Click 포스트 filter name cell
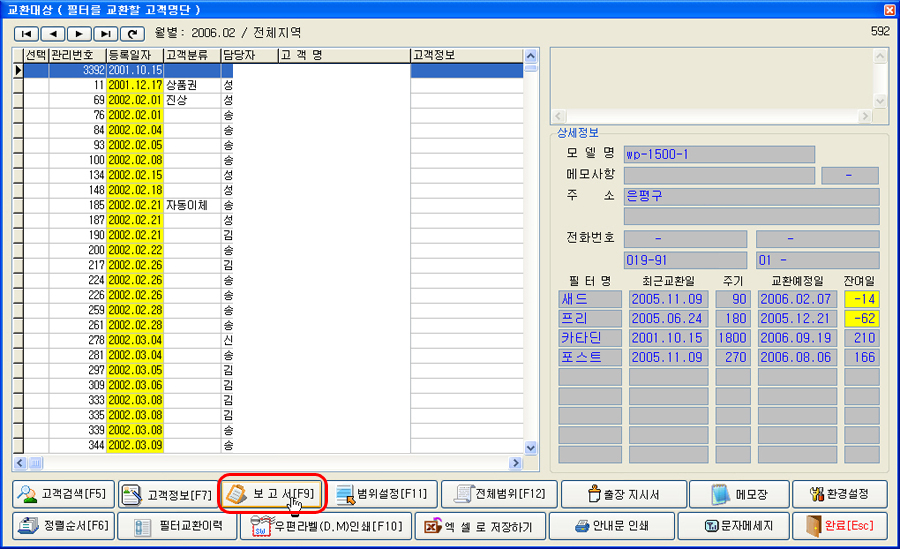The image size is (900, 549). pyautogui.click(x=590, y=357)
